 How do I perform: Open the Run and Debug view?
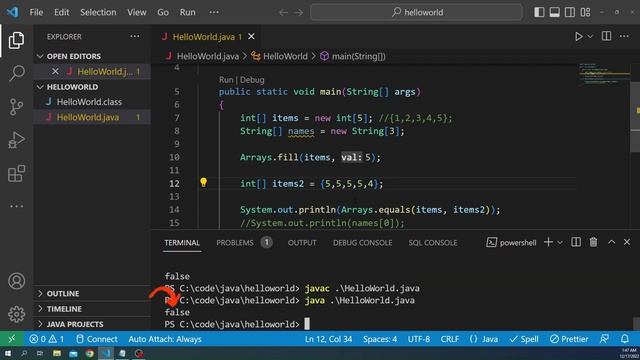(16, 140)
